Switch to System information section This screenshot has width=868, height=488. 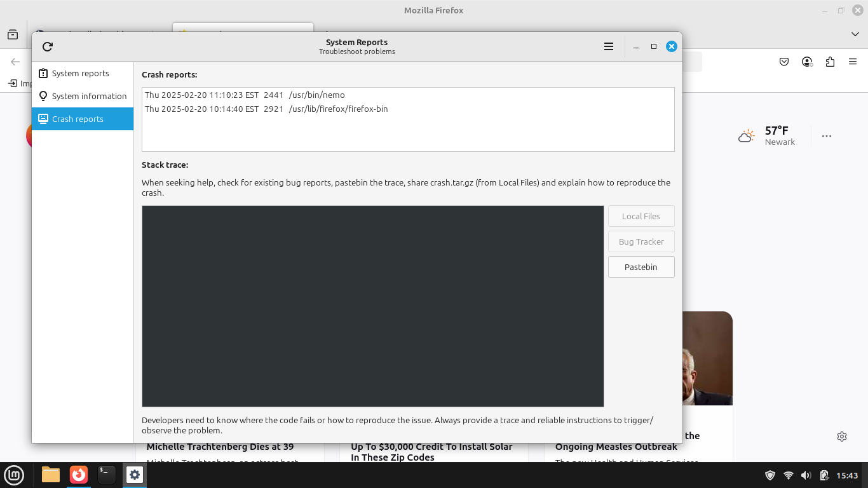click(89, 96)
